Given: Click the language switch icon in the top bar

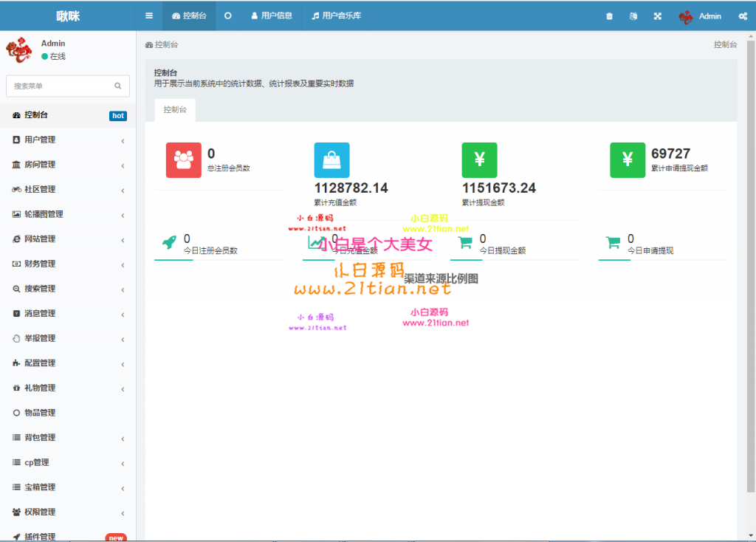Looking at the screenshot, I should [633, 16].
